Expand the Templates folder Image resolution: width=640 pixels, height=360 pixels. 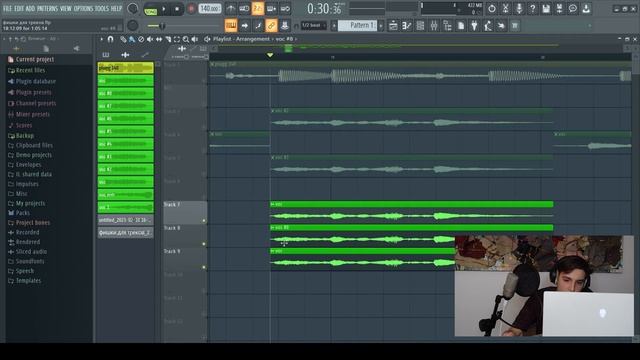click(24, 281)
